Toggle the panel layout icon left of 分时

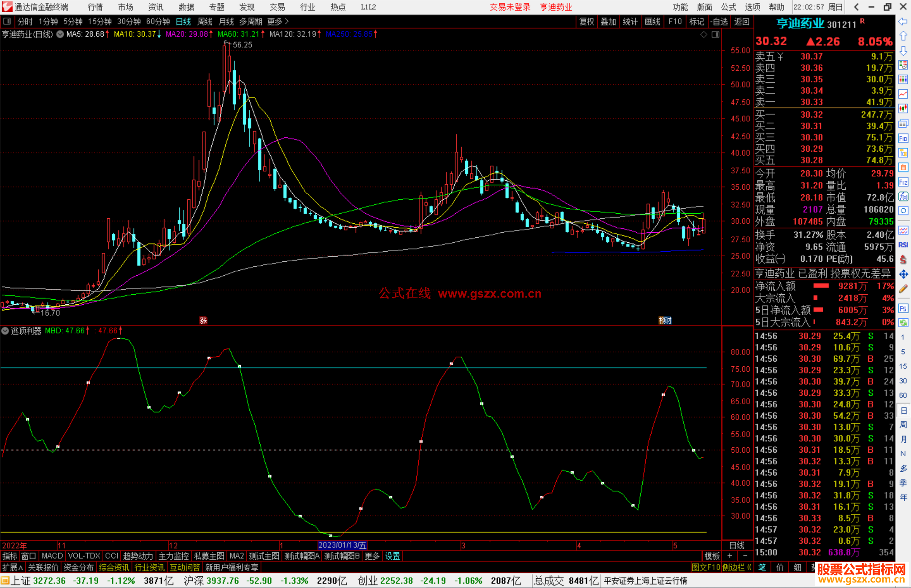(x=7, y=21)
